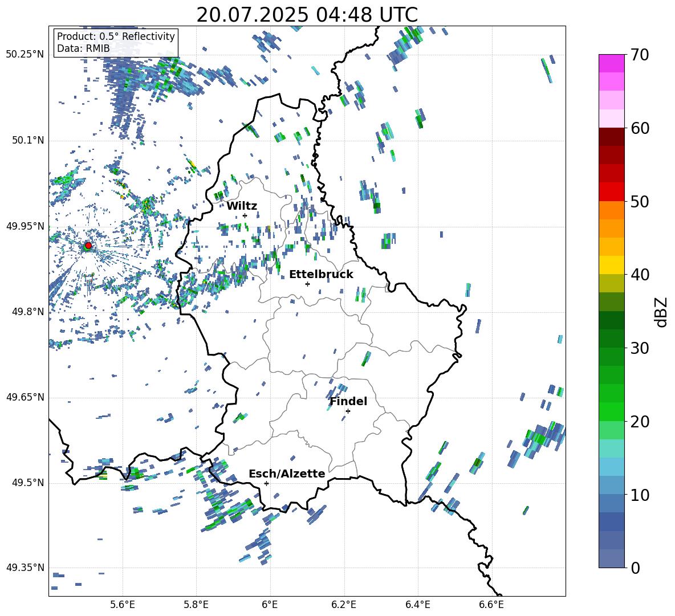Viewport: 675px width, 616px height.
Task: Click the yellow colorbar segment above 40
Action: pyautogui.click(x=612, y=265)
